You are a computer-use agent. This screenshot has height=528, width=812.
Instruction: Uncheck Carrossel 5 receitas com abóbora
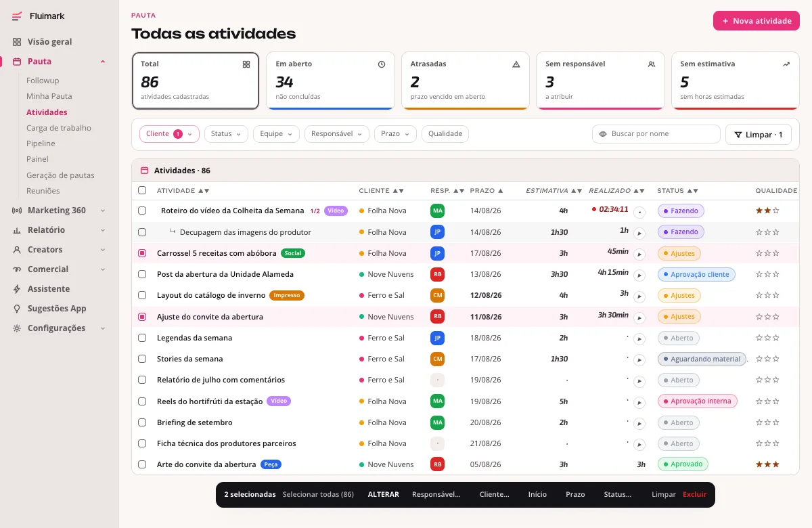pos(142,253)
